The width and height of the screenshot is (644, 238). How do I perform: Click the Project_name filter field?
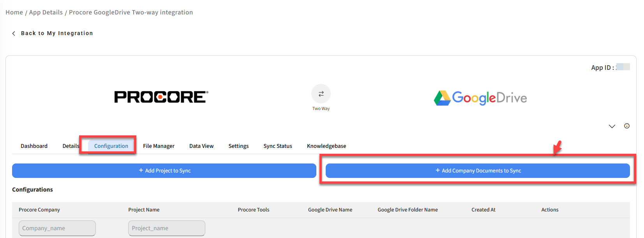pyautogui.click(x=166, y=228)
